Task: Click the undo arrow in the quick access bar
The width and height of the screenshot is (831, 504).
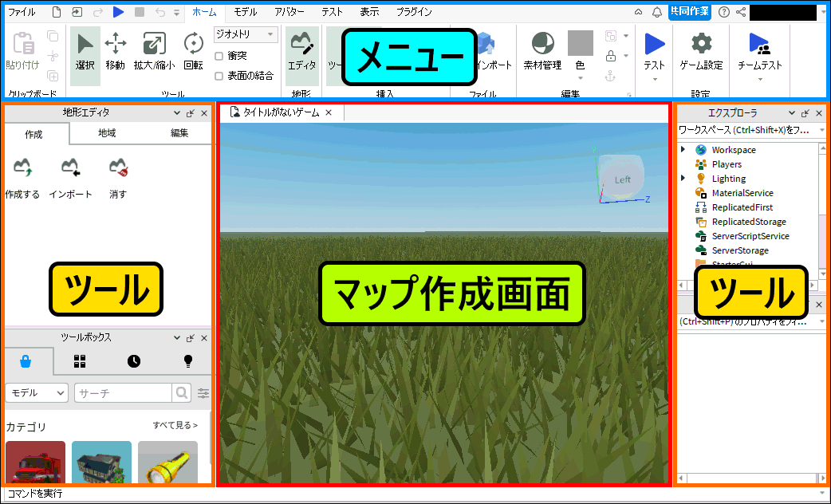Action: pyautogui.click(x=160, y=12)
